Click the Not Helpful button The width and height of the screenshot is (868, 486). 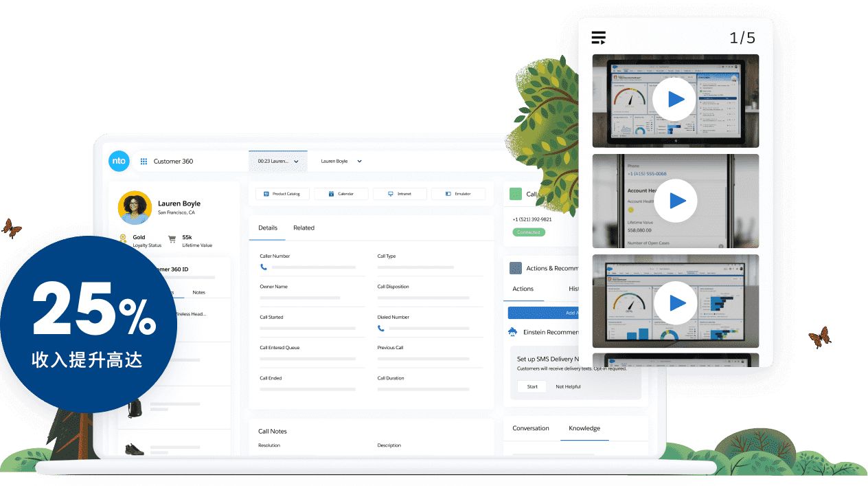568,386
